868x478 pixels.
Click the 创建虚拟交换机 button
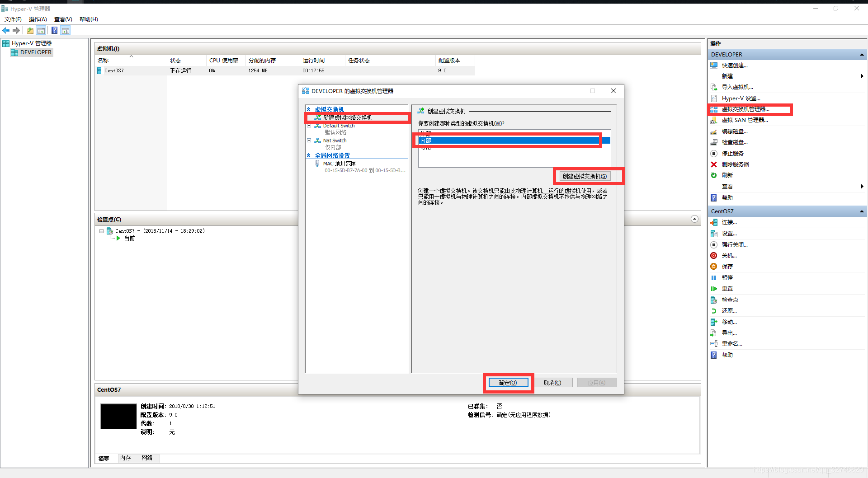point(585,176)
